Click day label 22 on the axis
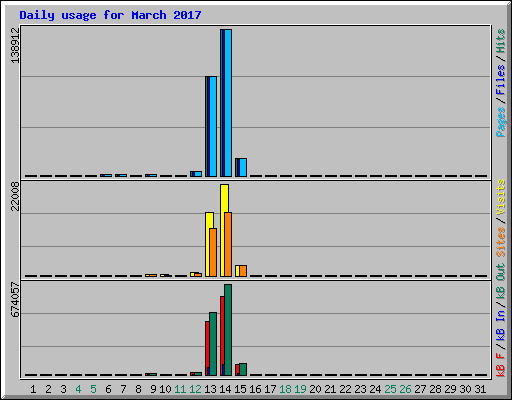 345,389
